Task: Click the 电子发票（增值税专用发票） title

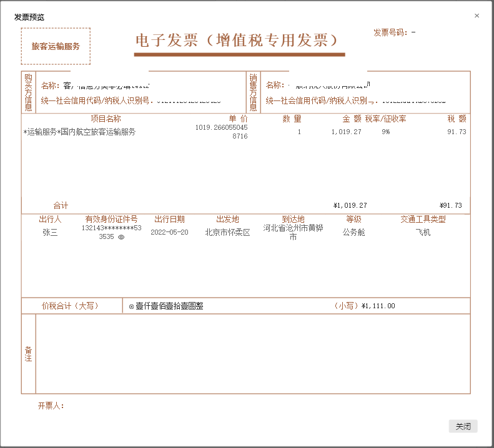Action: click(239, 41)
